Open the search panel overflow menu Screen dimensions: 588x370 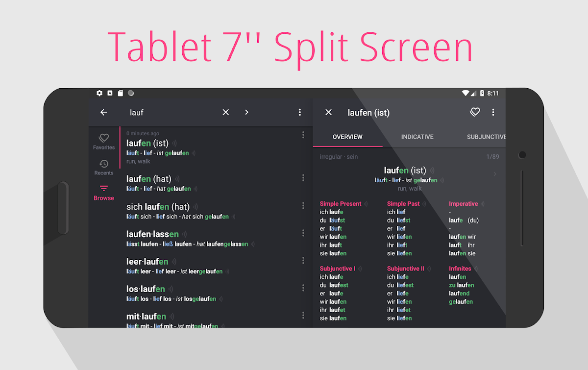(x=300, y=112)
